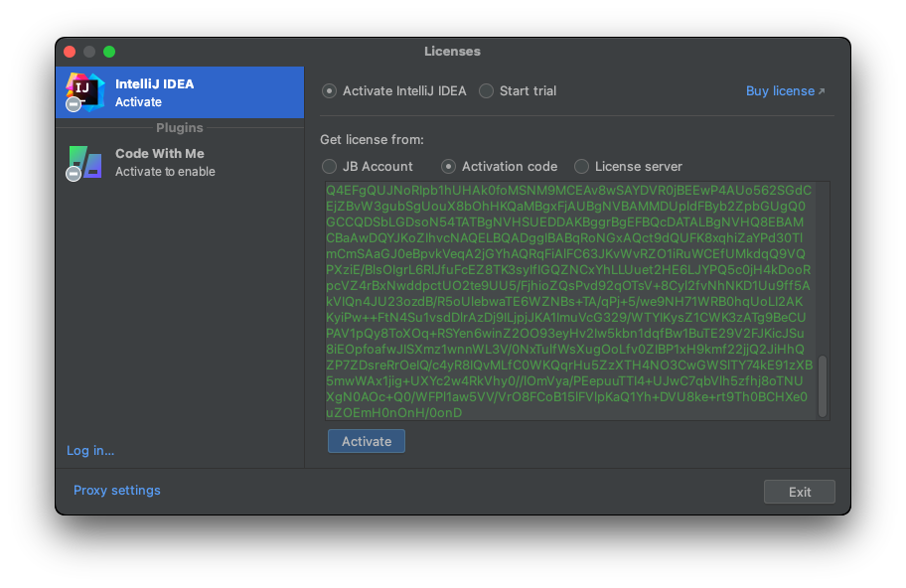Image resolution: width=906 pixels, height=588 pixels.
Task: Click the green zoom window button
Action: coord(109,52)
